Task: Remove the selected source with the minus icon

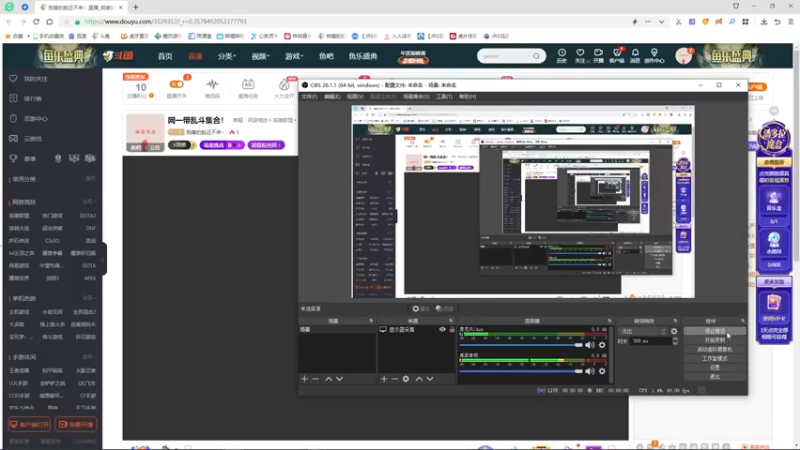Action: click(x=395, y=379)
